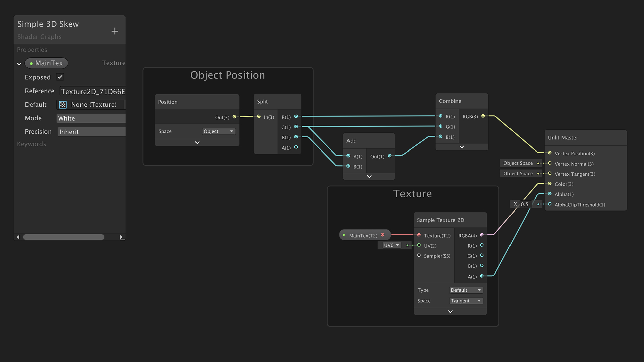Select the Sample Texture 2D node header

pyautogui.click(x=450, y=220)
